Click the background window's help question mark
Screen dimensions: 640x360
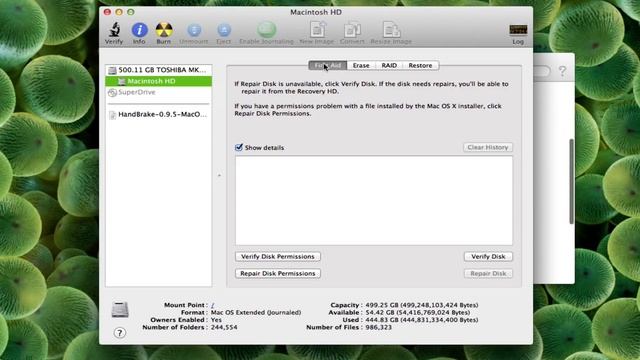(x=562, y=71)
